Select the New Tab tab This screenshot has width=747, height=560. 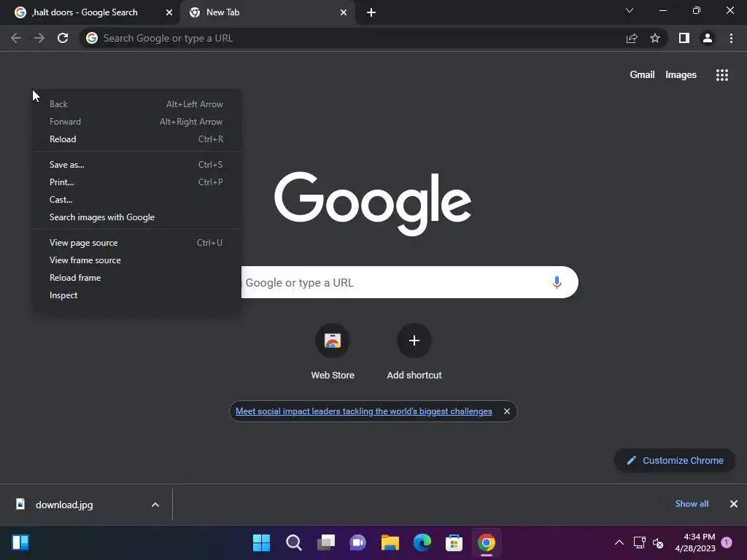pos(267,12)
